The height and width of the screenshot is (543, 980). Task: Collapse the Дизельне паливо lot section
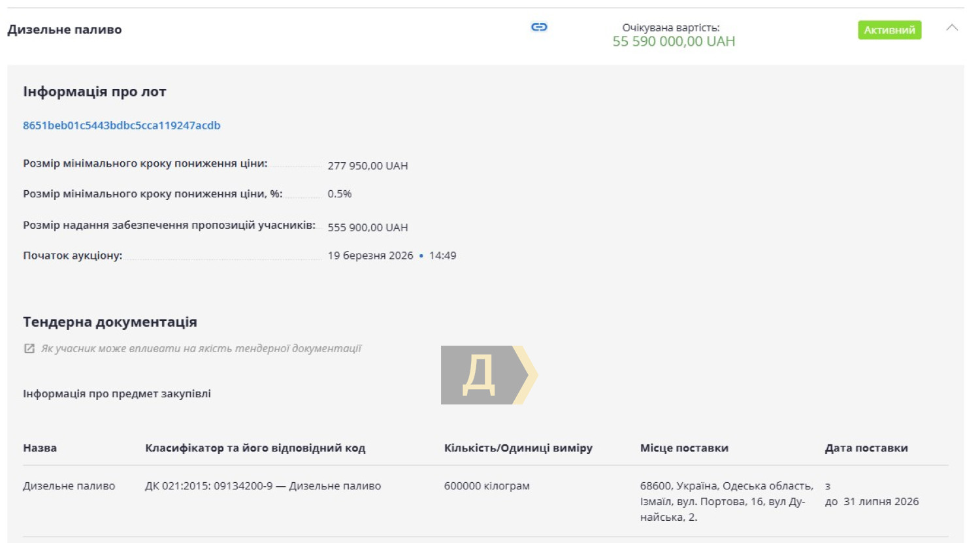[952, 28]
